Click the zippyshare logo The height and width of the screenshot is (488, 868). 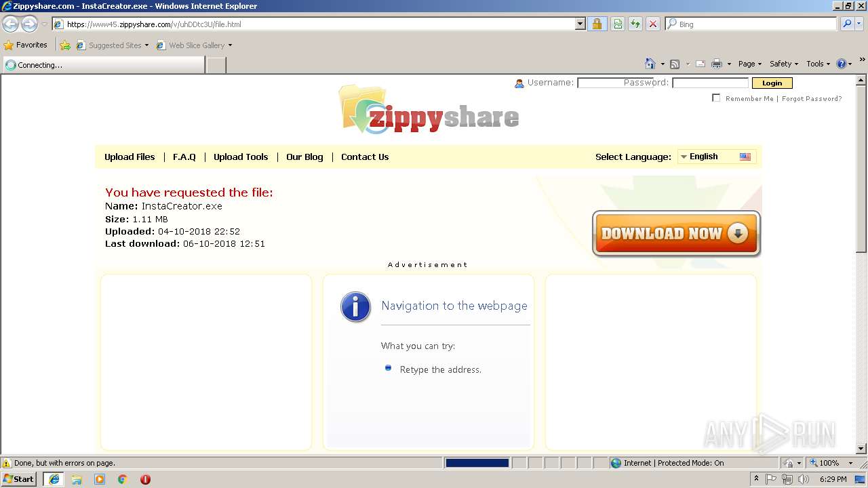pos(429,110)
